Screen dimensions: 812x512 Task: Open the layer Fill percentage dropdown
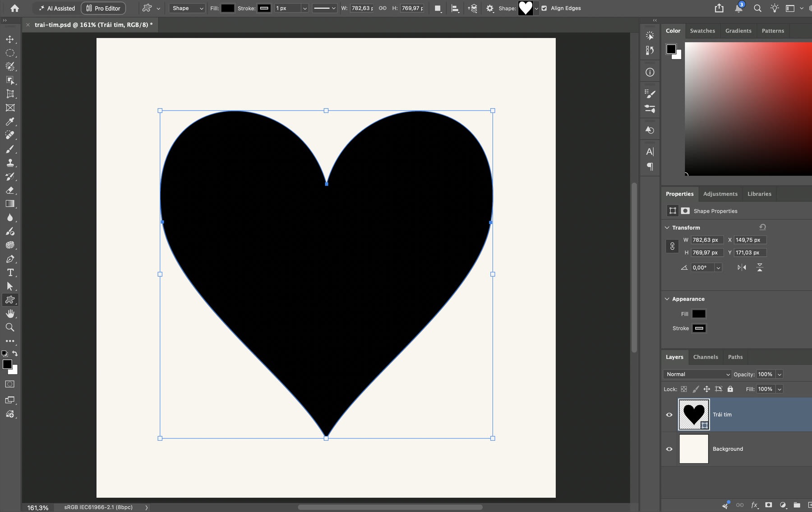pos(780,389)
